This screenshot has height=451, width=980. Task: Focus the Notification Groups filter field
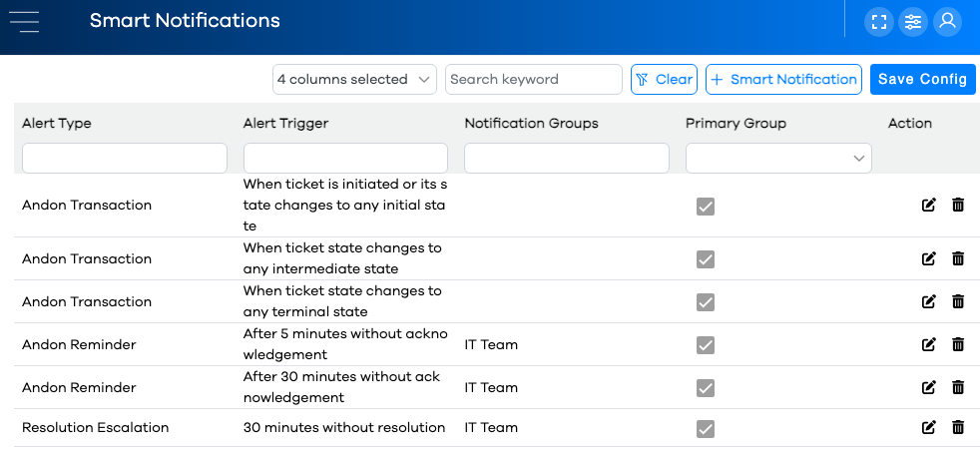tap(567, 158)
